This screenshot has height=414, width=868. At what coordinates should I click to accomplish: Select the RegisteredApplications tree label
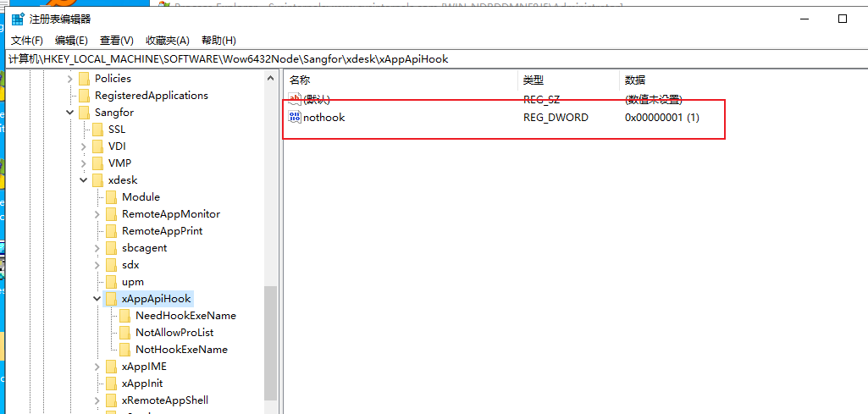tap(152, 95)
